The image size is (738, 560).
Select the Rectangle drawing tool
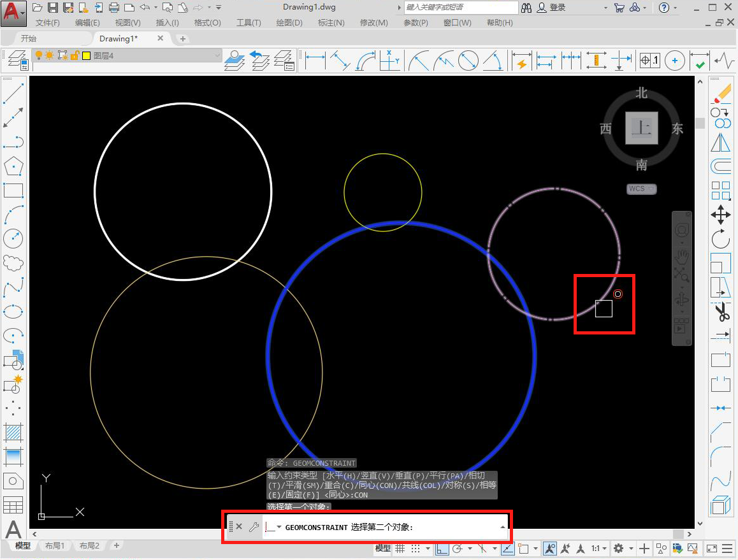(13, 190)
